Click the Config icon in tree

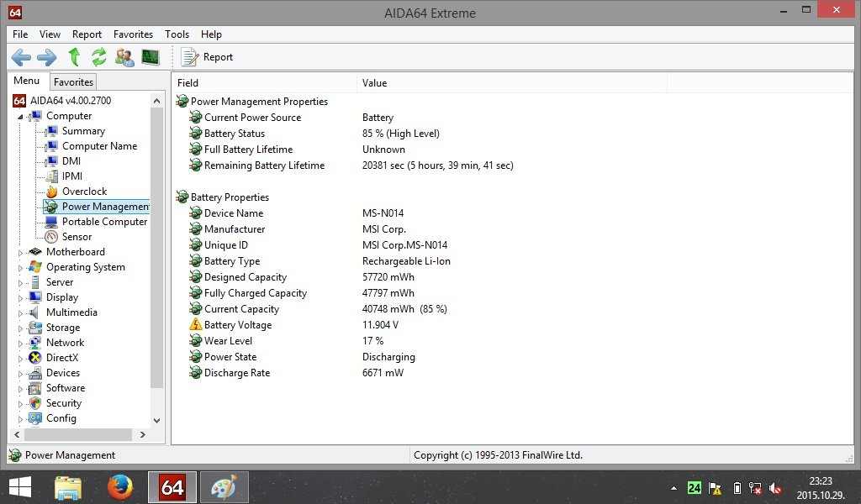click(x=35, y=417)
